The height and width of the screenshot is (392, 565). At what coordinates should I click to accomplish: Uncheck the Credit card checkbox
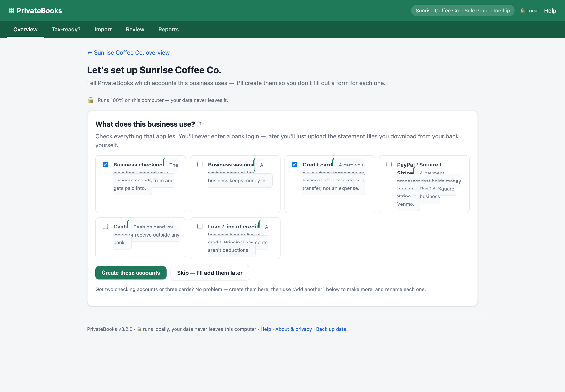[x=294, y=165]
